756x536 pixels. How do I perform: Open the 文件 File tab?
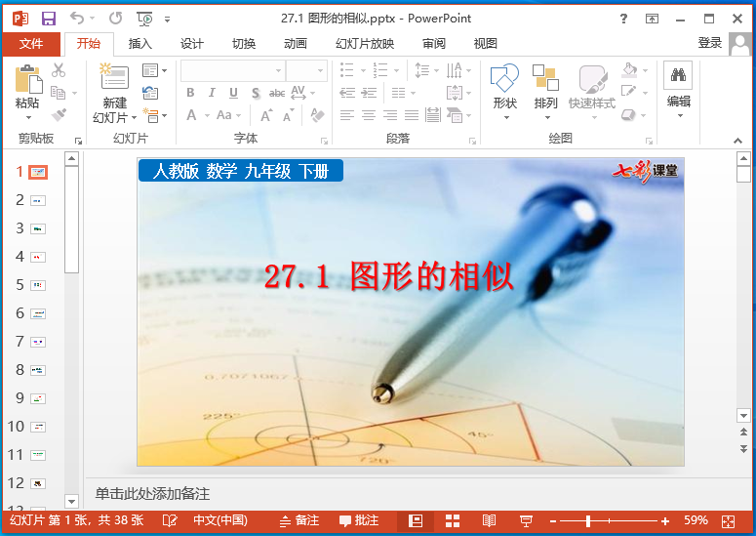pyautogui.click(x=31, y=44)
